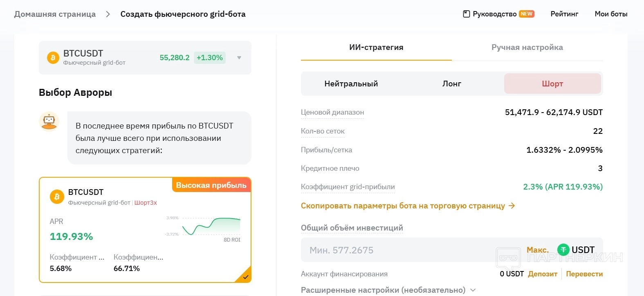This screenshot has height=296, width=644.
Task: Click the arrow after copy parameters link
Action: coord(512,206)
